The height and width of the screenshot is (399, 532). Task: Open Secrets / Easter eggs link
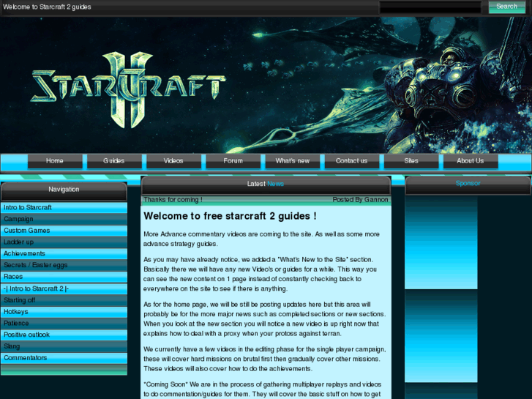click(x=64, y=265)
